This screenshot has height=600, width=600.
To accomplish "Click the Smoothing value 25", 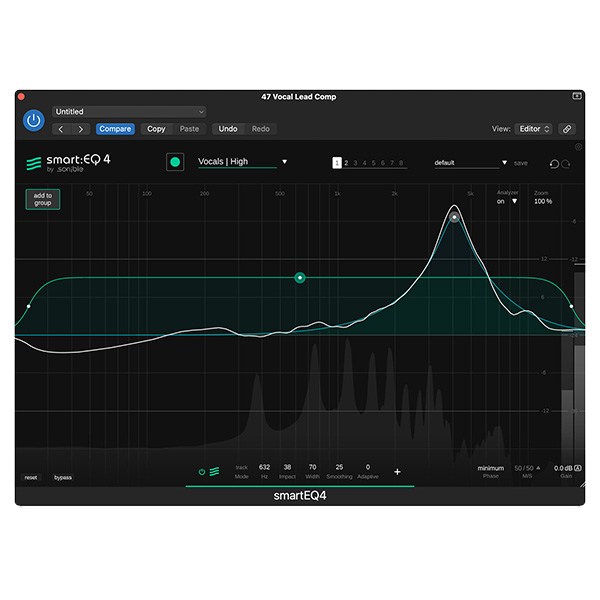I will click(339, 467).
